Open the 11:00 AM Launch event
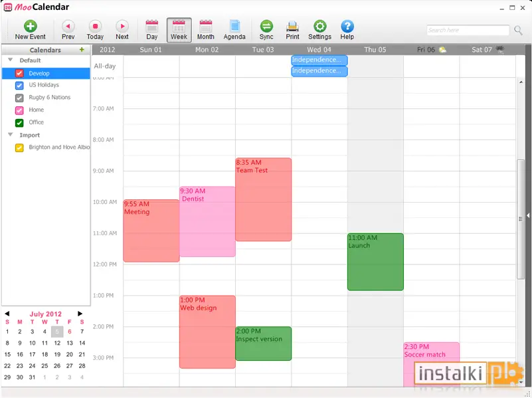Viewport: 532px width, 398px height. point(375,262)
